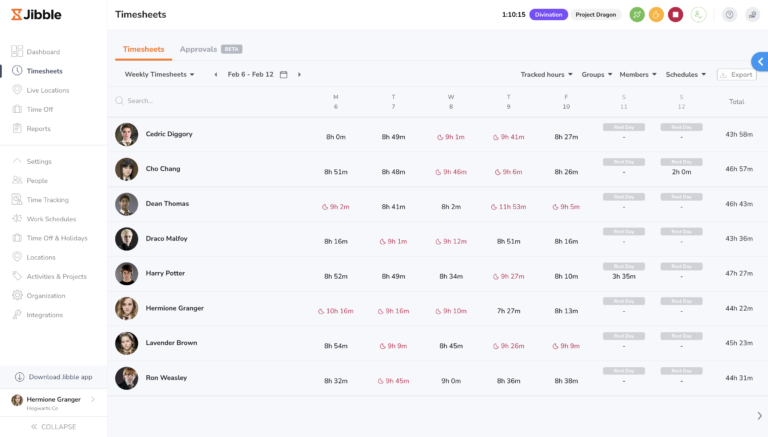Open the Groups filter dropdown
The width and height of the screenshot is (768, 437).
(597, 75)
